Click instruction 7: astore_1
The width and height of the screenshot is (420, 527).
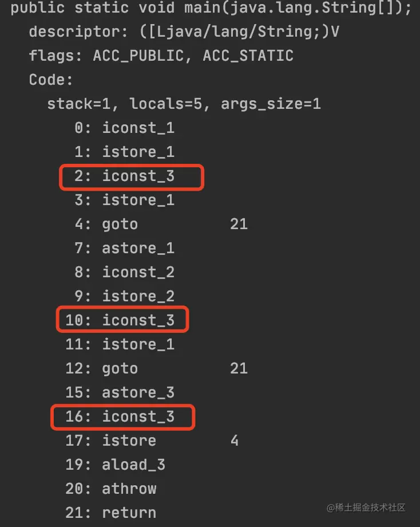tap(124, 249)
